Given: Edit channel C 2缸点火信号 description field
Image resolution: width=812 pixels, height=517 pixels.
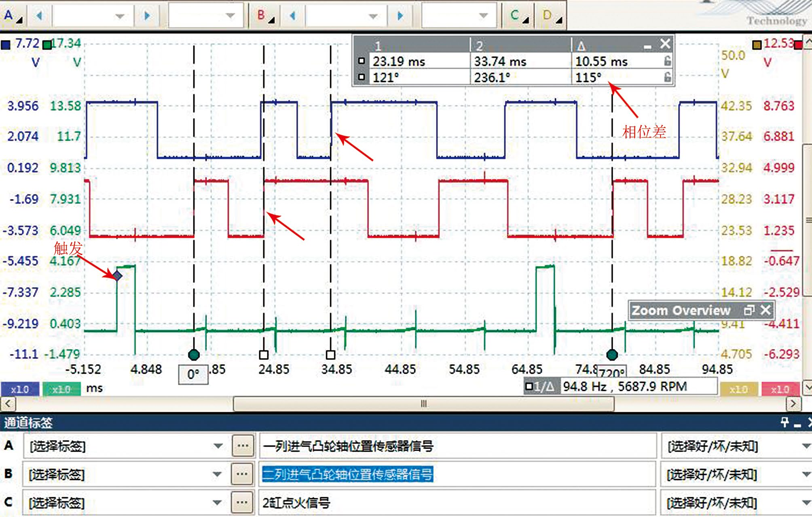Looking at the screenshot, I should coord(457,502).
